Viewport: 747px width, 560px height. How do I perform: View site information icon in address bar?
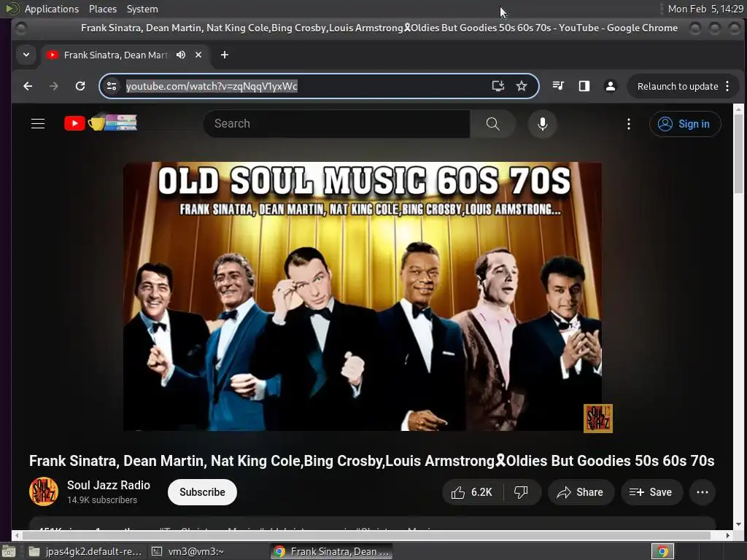click(112, 86)
